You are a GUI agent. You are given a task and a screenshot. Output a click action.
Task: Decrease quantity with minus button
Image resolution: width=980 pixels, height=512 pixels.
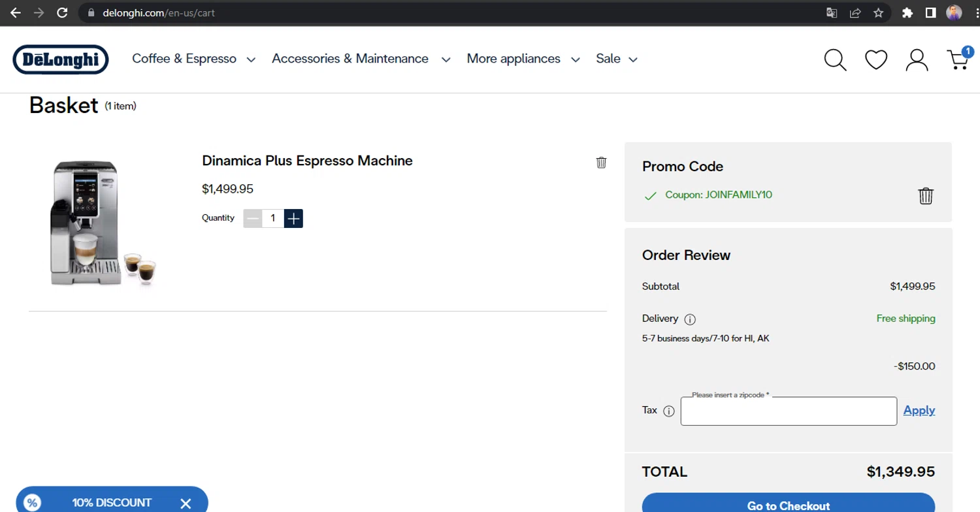click(x=253, y=218)
